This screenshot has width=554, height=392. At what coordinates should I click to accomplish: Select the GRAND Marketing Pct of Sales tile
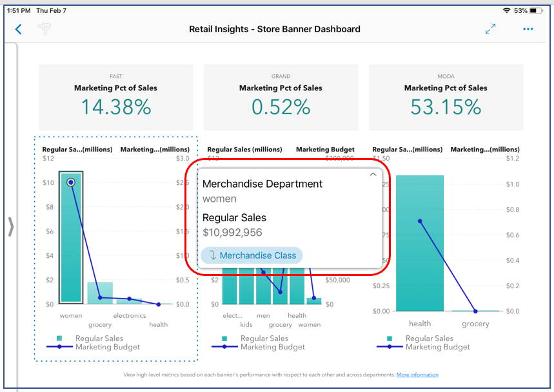(281, 97)
